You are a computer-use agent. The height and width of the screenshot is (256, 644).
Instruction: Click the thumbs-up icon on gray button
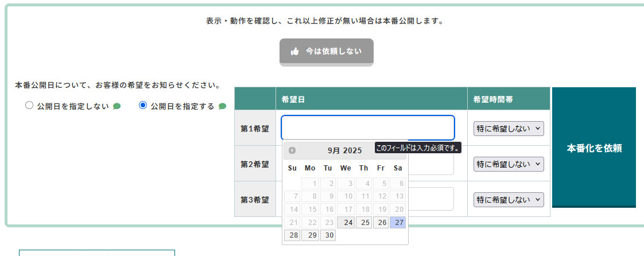(295, 51)
